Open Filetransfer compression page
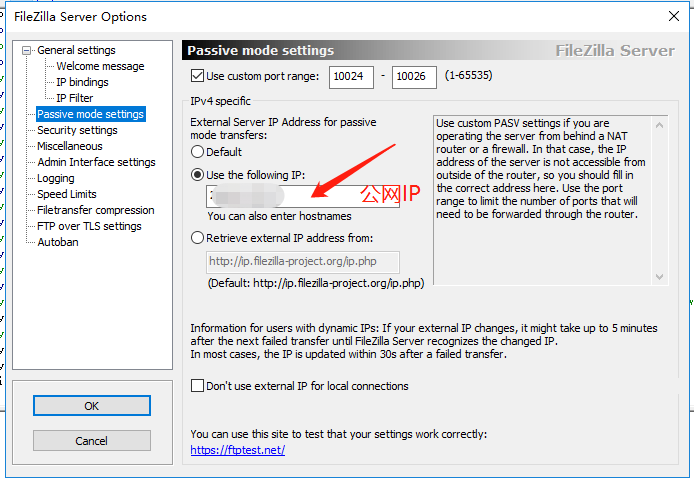Image resolution: width=694 pixels, height=481 pixels. pyautogui.click(x=96, y=210)
